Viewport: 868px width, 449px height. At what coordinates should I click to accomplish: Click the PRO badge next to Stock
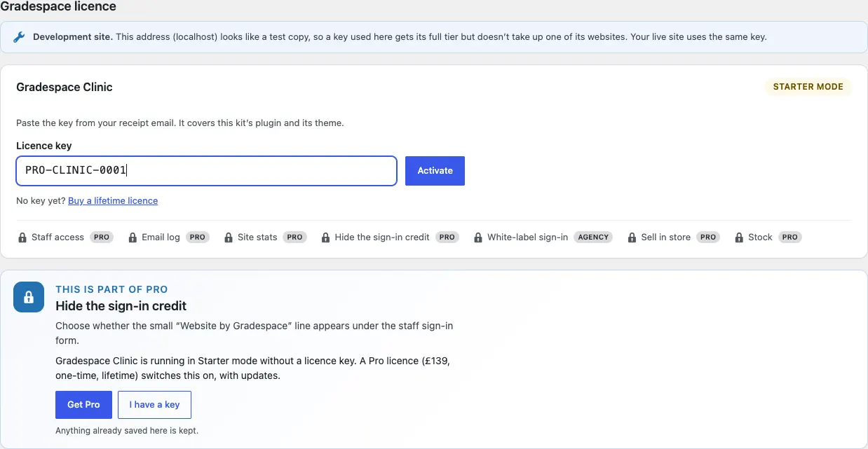click(x=790, y=237)
